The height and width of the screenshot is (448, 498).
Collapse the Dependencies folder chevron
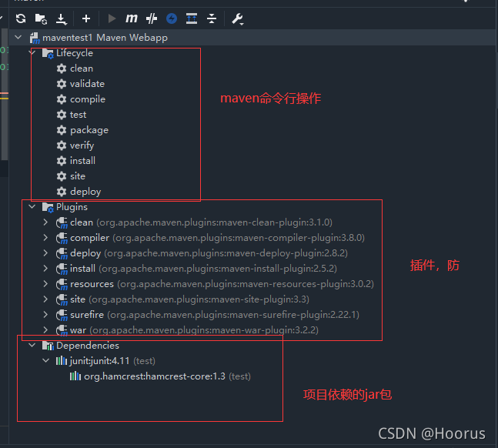click(x=32, y=345)
